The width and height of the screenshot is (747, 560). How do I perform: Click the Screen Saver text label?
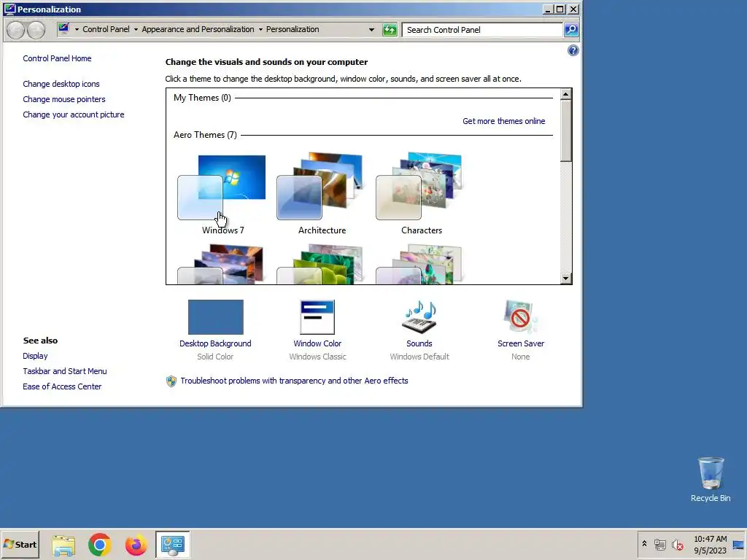tap(521, 343)
